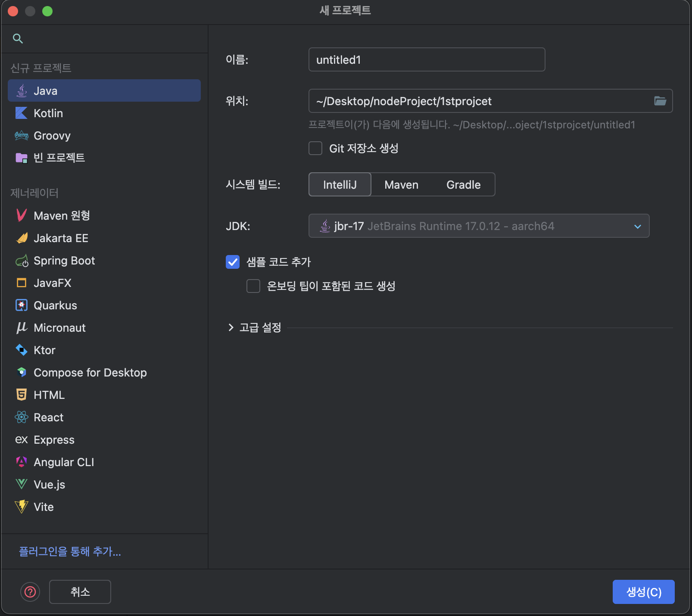The width and height of the screenshot is (692, 616).
Task: Pick the JavaFX square icon
Action: [x=22, y=283]
